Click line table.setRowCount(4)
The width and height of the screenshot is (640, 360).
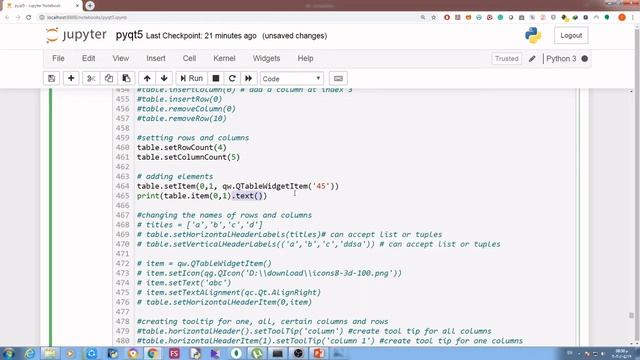181,147
